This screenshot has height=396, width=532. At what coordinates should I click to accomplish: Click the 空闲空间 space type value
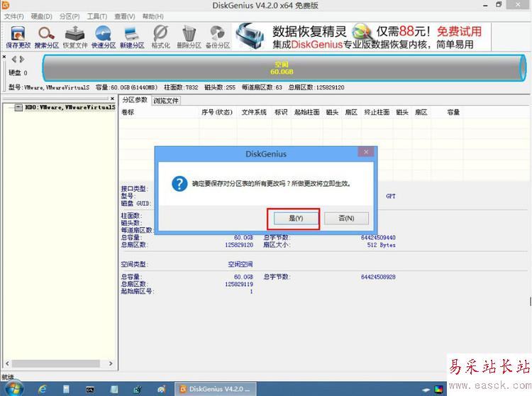pyautogui.click(x=240, y=264)
